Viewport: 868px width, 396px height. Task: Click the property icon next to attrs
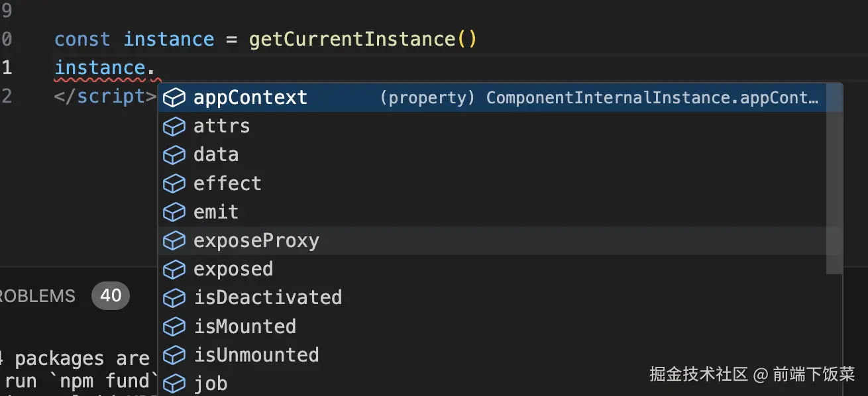[x=174, y=126]
